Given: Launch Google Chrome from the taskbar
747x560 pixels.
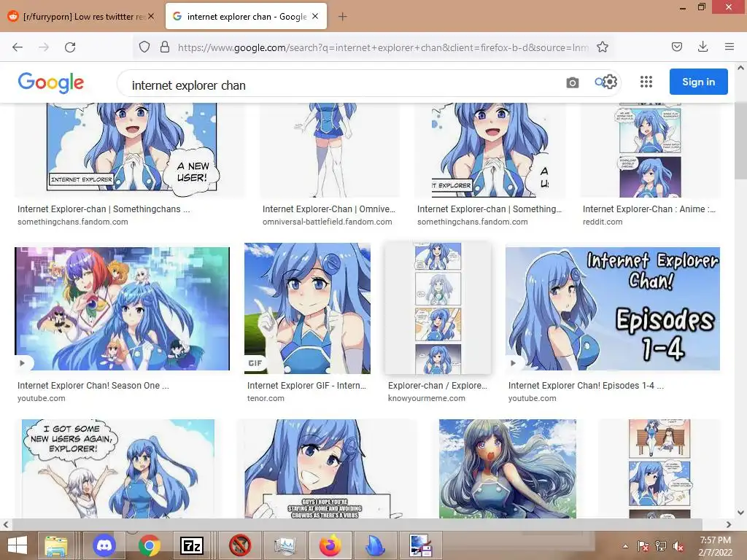Looking at the screenshot, I should 149,545.
